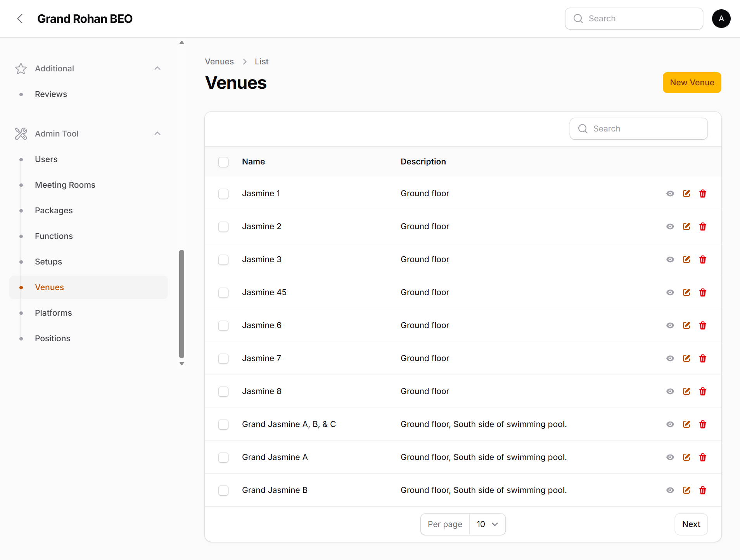Screen dimensions: 740x560
Task: Delete the Jasmine 45 venue
Action: (702, 292)
